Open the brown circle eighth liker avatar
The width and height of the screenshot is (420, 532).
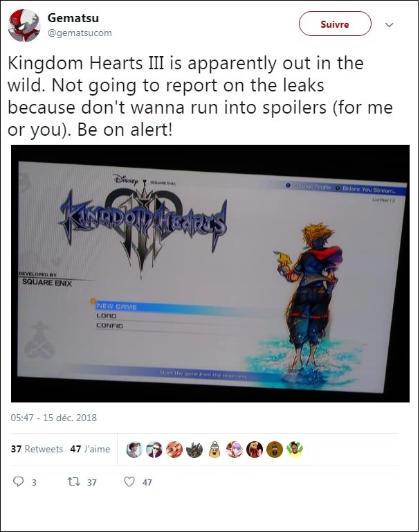[275, 450]
